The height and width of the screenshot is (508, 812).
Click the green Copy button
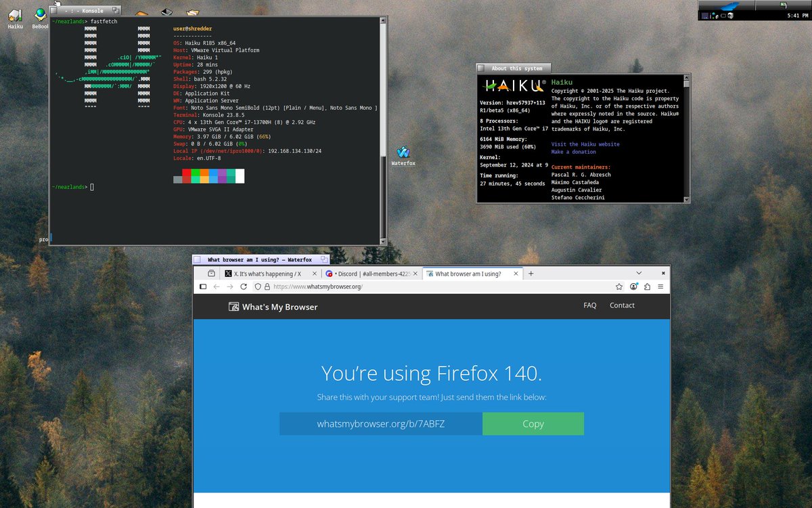(533, 423)
